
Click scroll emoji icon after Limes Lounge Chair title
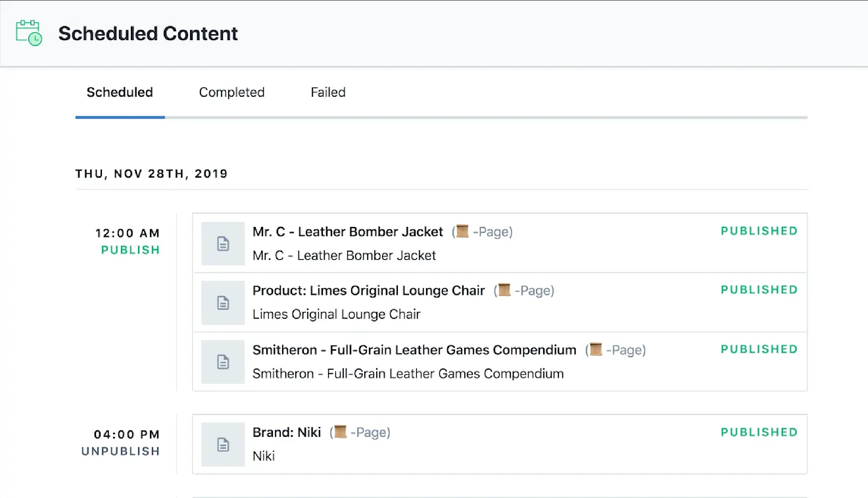(504, 290)
